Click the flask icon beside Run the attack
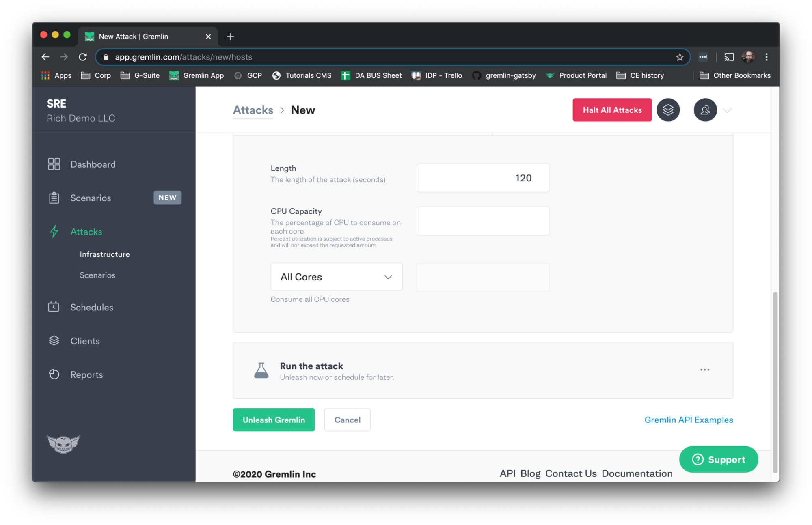Image resolution: width=812 pixels, height=525 pixels. (x=261, y=370)
